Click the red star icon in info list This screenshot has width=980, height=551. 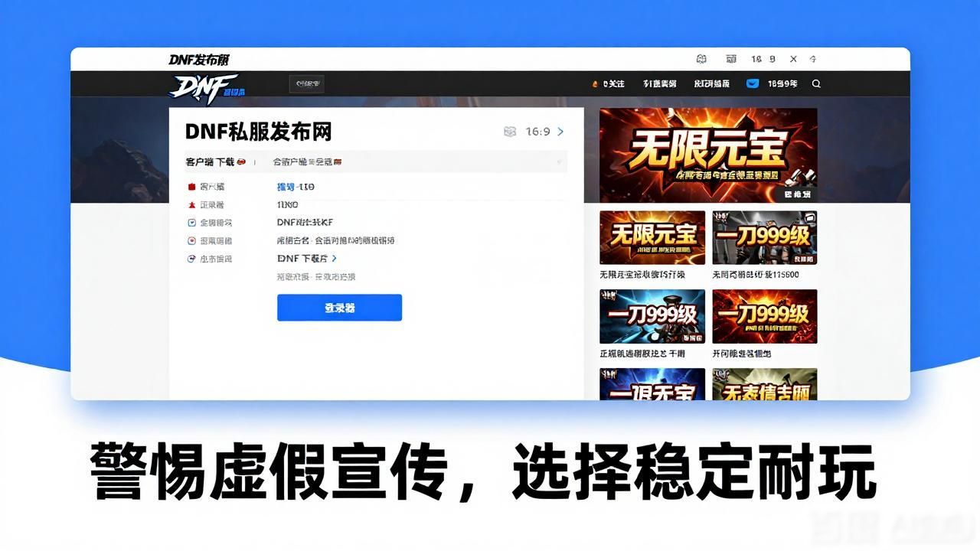click(191, 205)
